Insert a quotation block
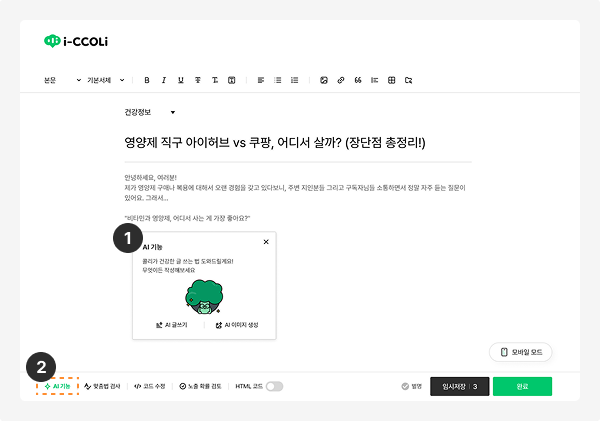 click(358, 80)
